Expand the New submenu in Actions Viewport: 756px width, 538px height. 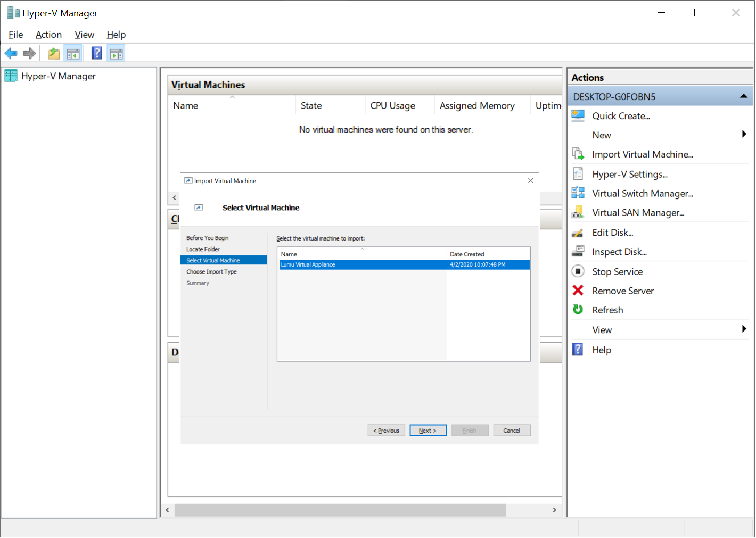point(744,134)
